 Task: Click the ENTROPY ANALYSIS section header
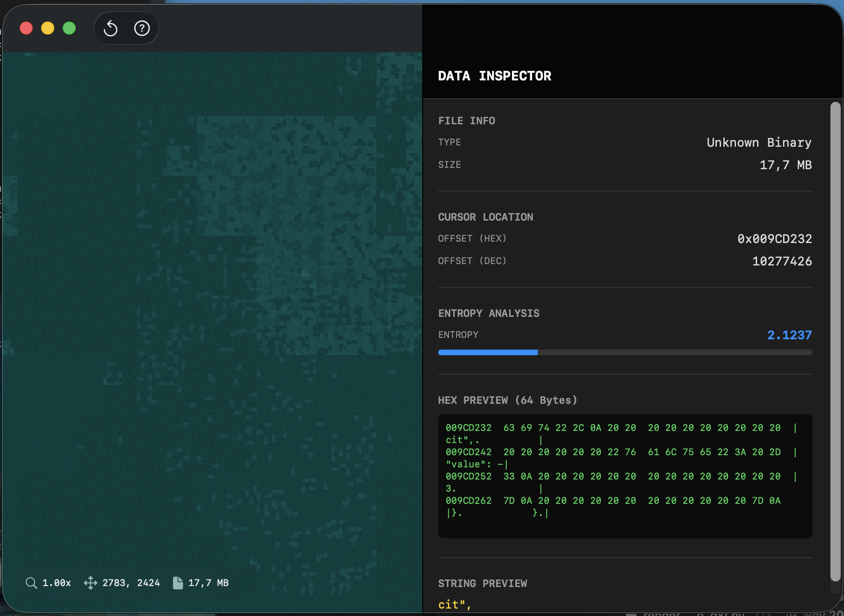[489, 313]
